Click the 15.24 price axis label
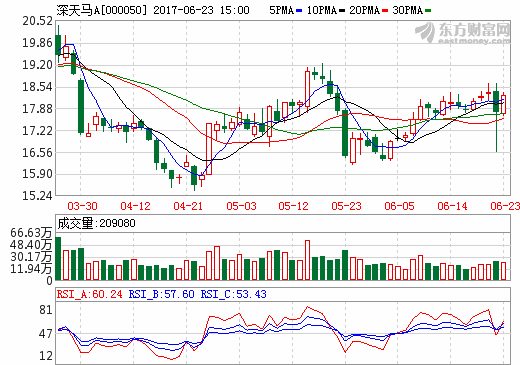The width and height of the screenshot is (520, 365). click(37, 196)
